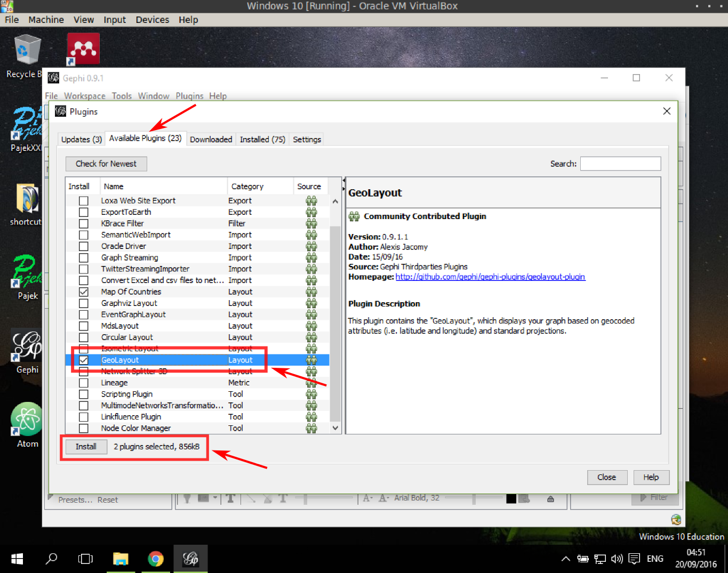This screenshot has height=573, width=728.
Task: Click the Plugins dialog X close button
Action: [667, 111]
